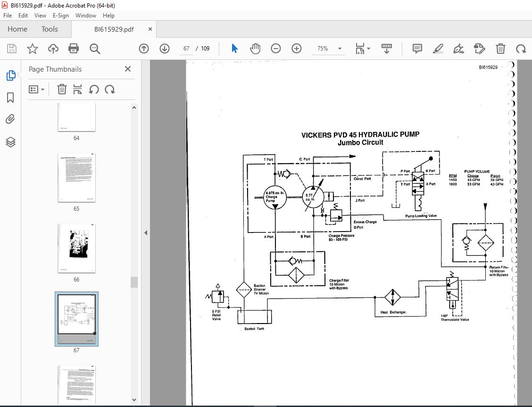Rotate thumbnails counterclockwise
The height and width of the screenshot is (407, 532).
pos(94,90)
